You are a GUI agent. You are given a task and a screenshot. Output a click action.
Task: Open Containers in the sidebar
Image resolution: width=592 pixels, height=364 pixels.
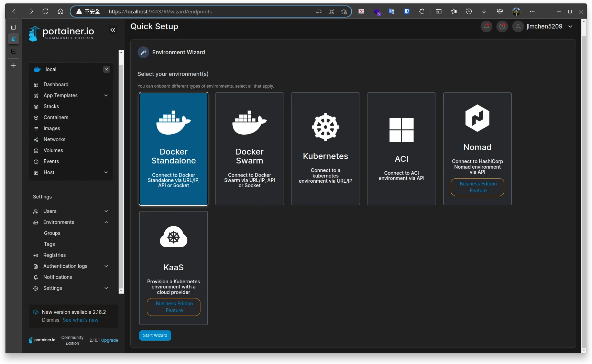56,117
